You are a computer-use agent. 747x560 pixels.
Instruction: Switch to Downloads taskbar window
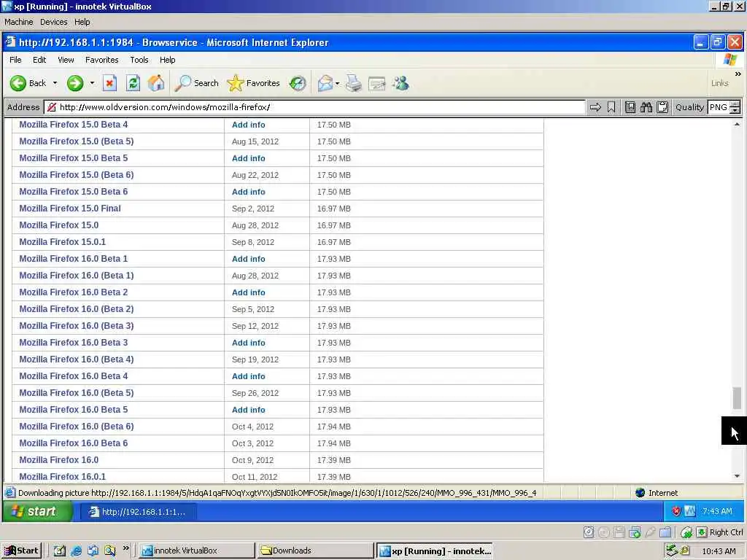315,551
